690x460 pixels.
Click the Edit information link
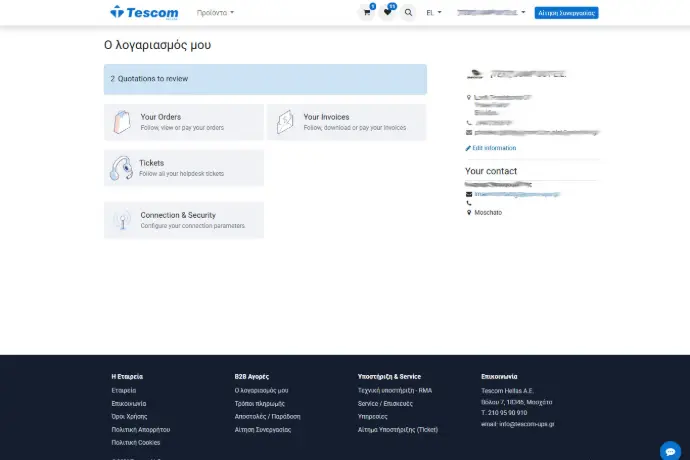tap(494, 148)
